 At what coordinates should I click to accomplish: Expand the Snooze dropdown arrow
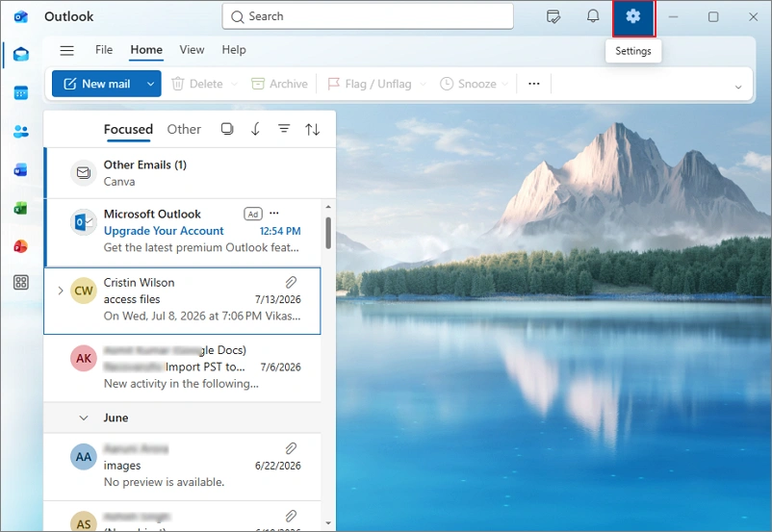pyautogui.click(x=504, y=84)
